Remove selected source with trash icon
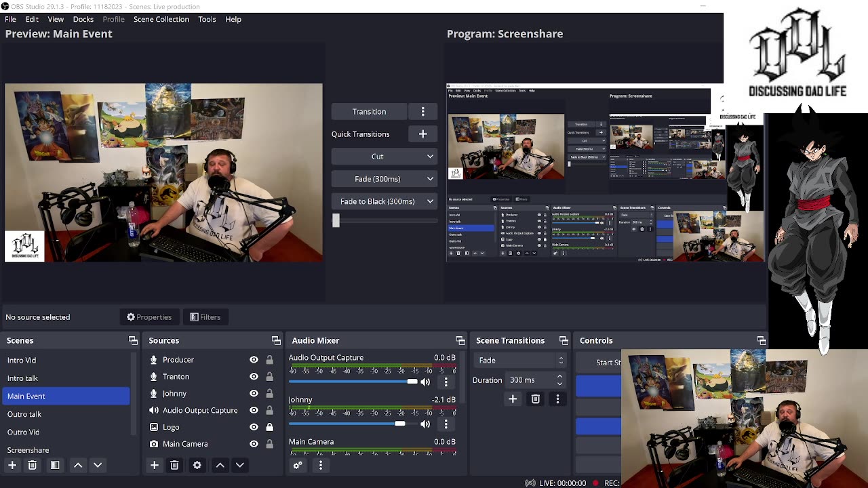Screen dimensions: 868x488 coord(174,465)
